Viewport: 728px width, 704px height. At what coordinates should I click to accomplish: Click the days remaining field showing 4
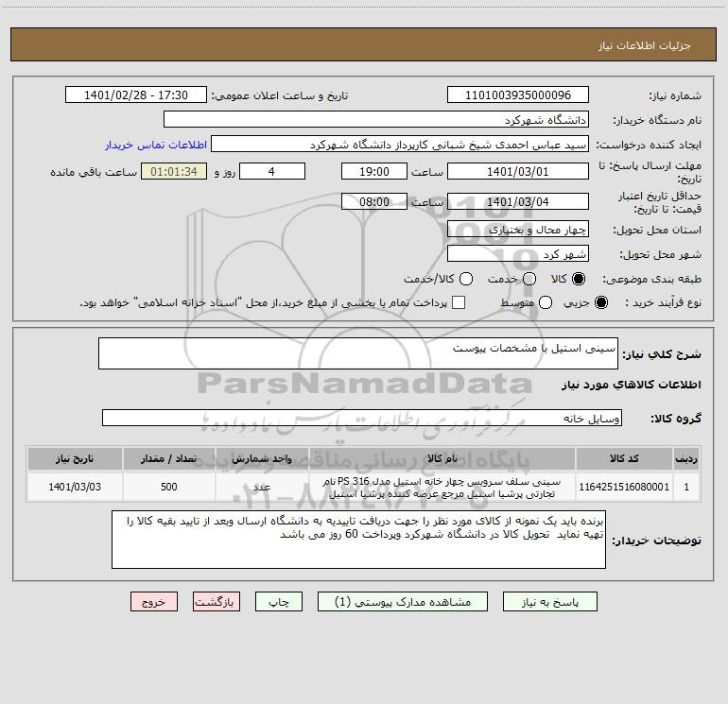coord(272,171)
